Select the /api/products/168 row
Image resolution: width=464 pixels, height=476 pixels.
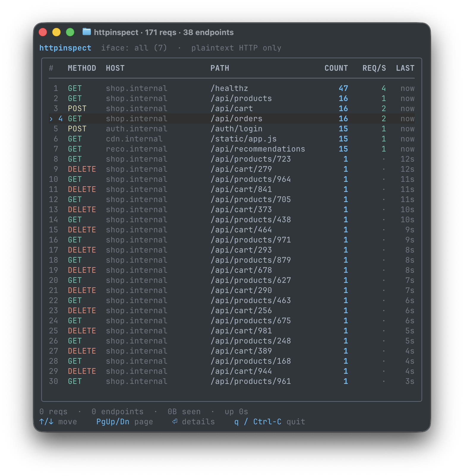tap(232, 361)
